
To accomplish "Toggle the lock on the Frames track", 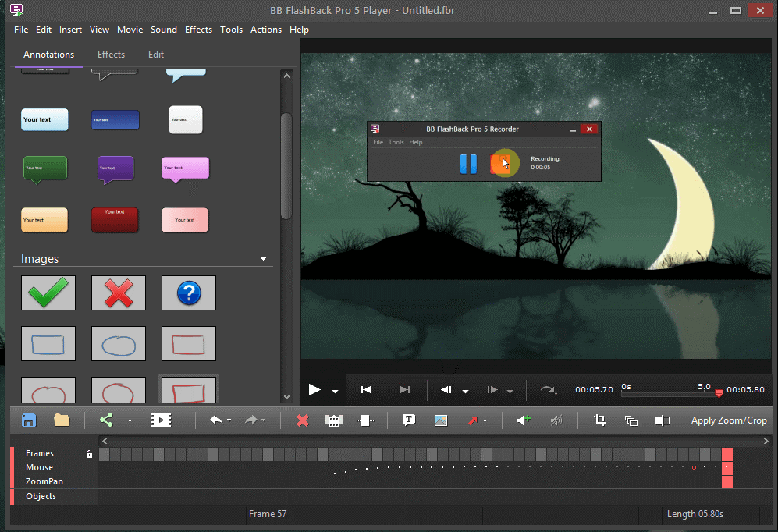I will (88, 452).
